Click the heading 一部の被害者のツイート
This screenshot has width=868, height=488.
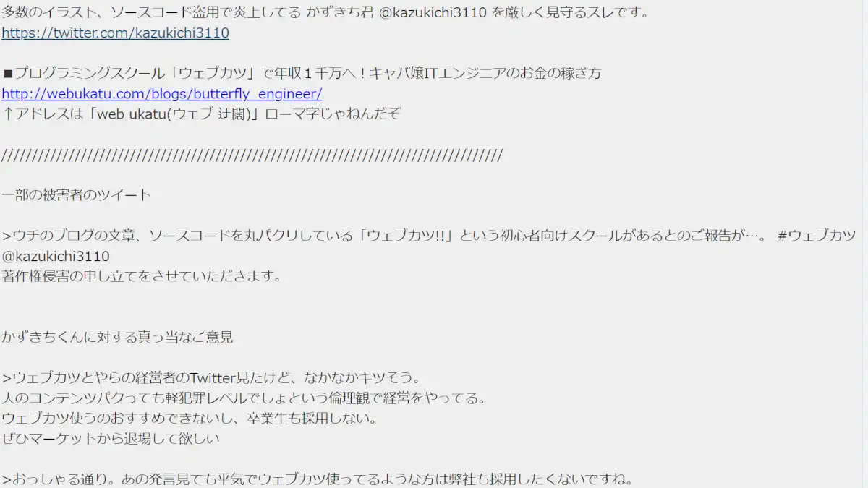(77, 195)
